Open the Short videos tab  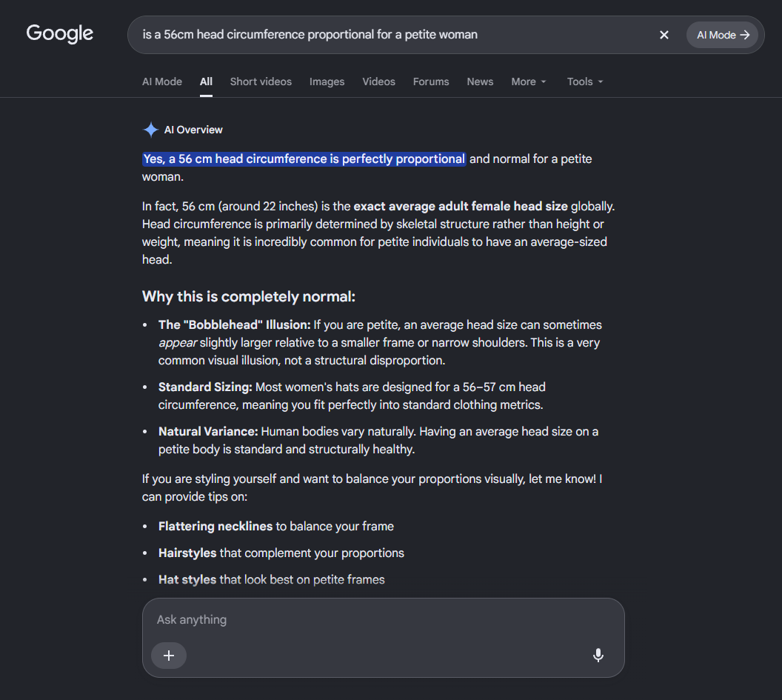[x=261, y=81]
